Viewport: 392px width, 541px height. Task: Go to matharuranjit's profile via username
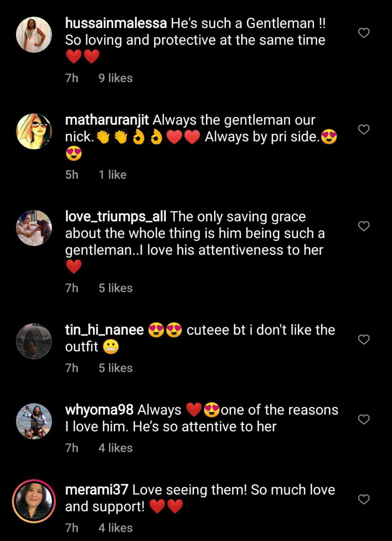tap(107, 120)
